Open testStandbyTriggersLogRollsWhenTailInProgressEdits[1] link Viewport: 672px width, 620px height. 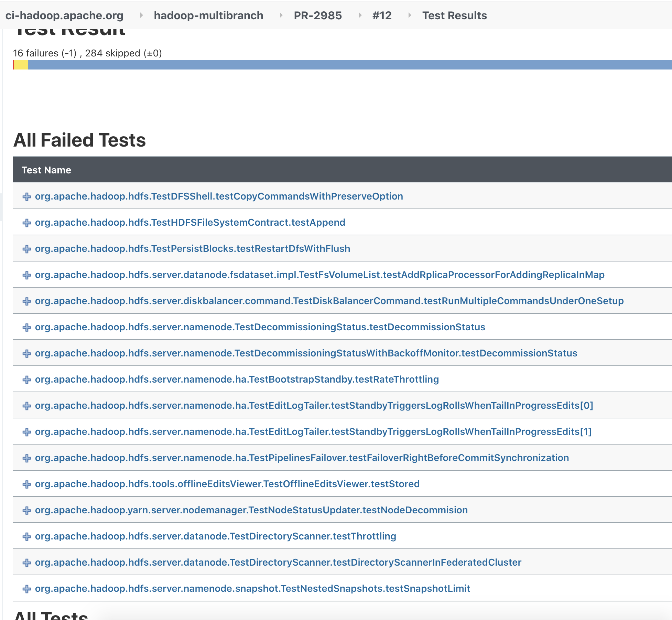coord(313,431)
